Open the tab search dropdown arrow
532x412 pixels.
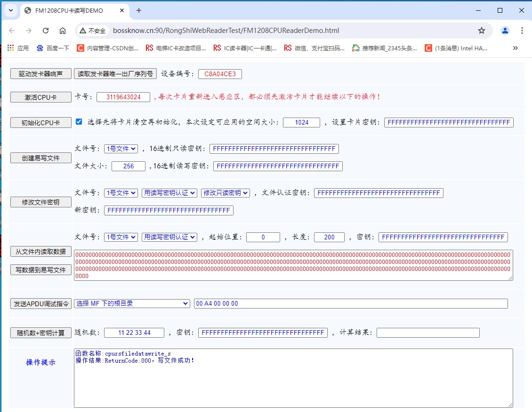pos(11,10)
